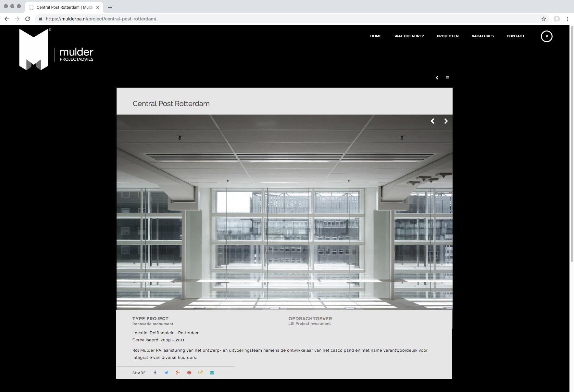Image resolution: width=574 pixels, height=392 pixels.
Task: Go to previous project with small chevron
Action: click(437, 78)
